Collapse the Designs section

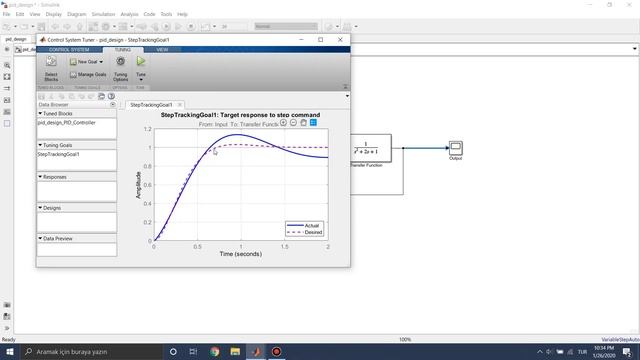coord(40,208)
